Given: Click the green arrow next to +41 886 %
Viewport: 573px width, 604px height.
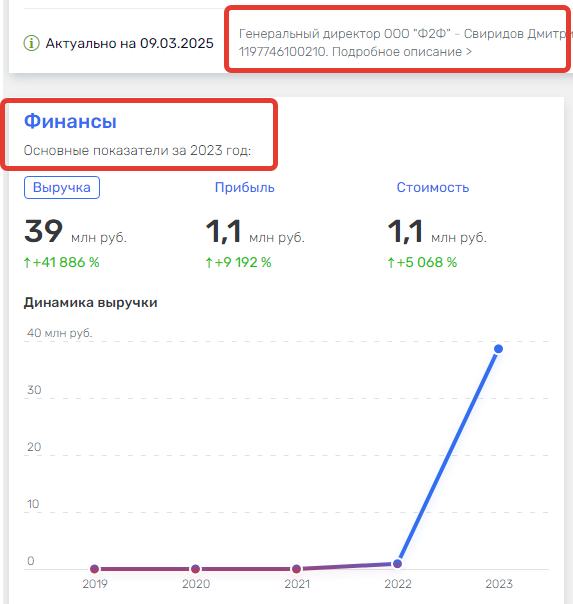Looking at the screenshot, I should (27, 263).
